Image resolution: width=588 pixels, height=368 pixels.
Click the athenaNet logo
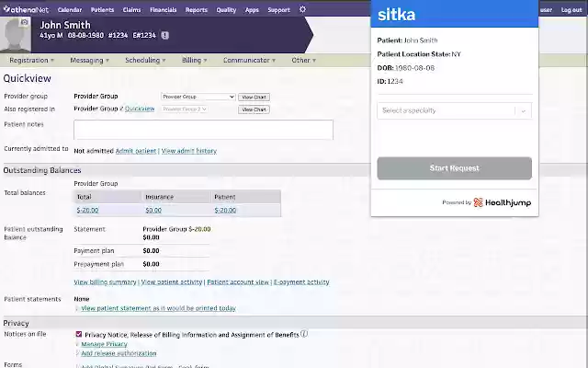tap(26, 9)
